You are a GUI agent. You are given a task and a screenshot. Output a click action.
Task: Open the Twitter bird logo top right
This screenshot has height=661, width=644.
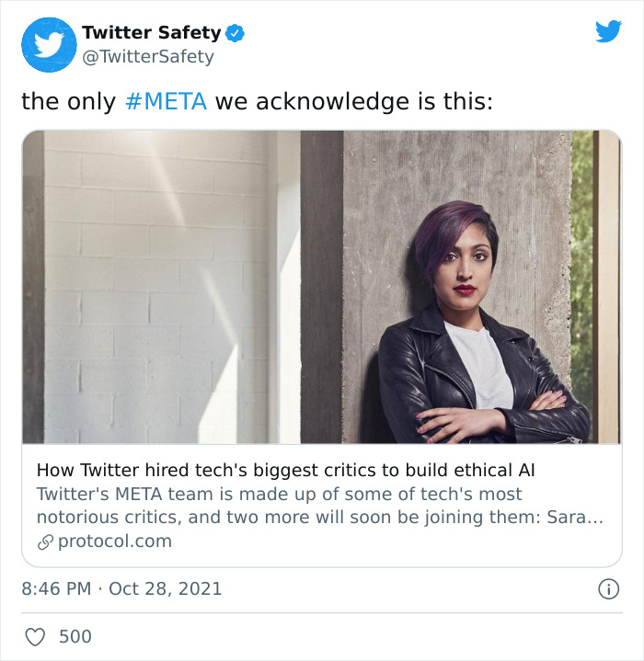608,32
